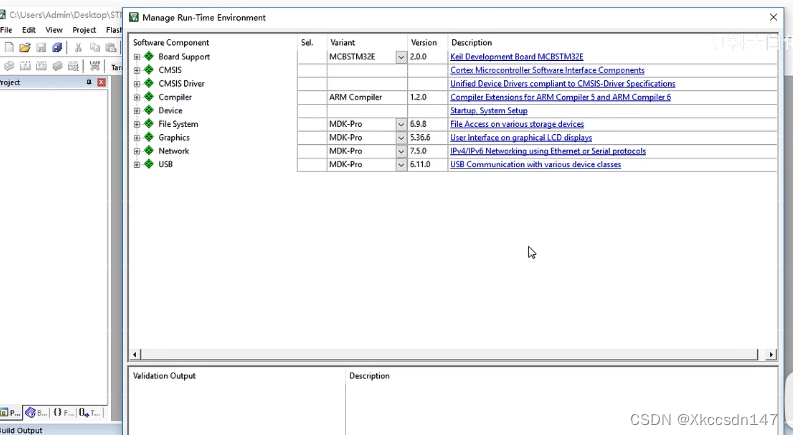Click the Paste toolbar icon
Viewport: 793px width, 435px height.
(x=111, y=48)
